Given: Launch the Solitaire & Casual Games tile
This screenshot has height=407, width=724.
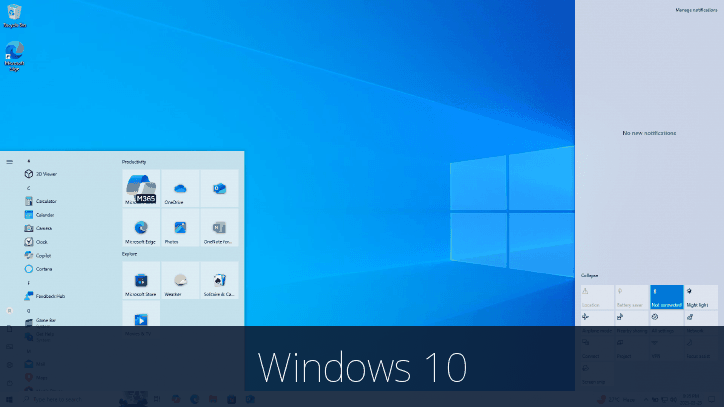Looking at the screenshot, I should pos(219,280).
